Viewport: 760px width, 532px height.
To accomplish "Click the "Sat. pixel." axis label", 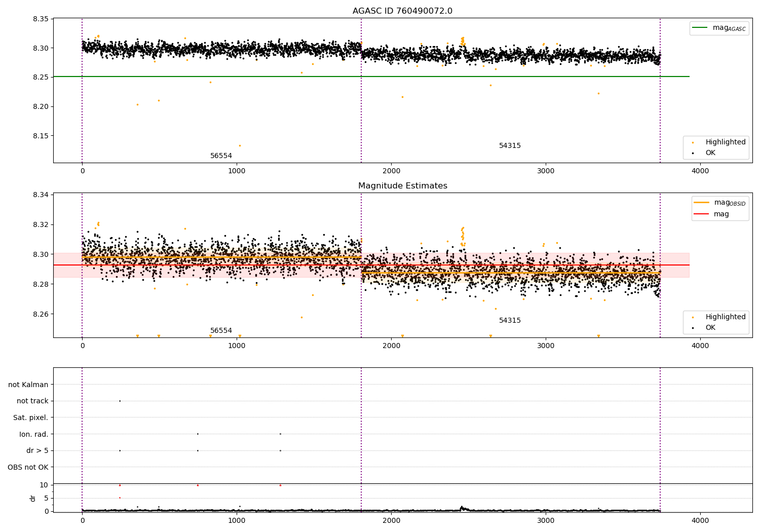I will [x=31, y=417].
